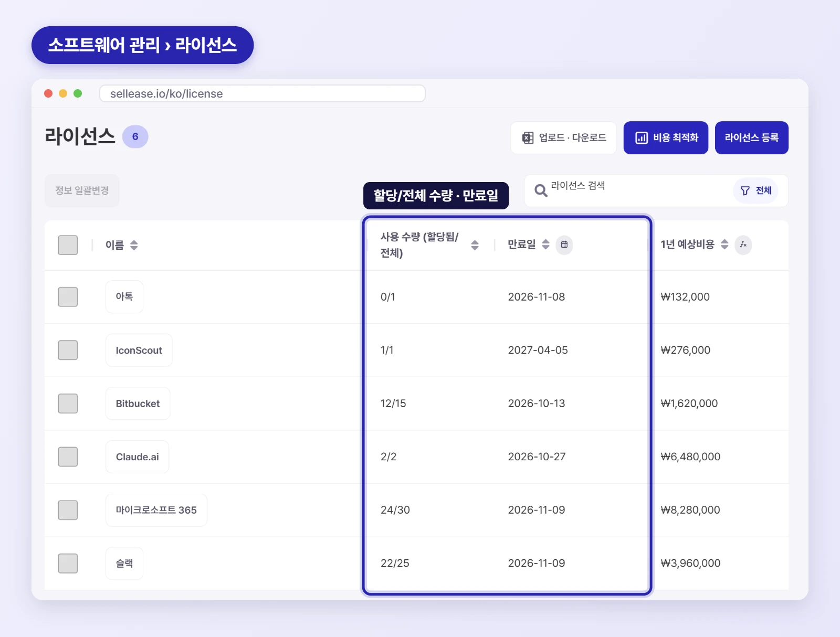The height and width of the screenshot is (637, 840).
Task: Open the 마이크로소프트 365 license tag
Action: 156,510
